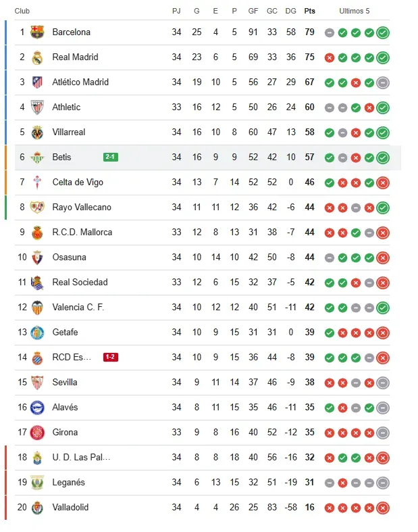Click the Villarreal yellow crest
The height and width of the screenshot is (532, 418).
(x=37, y=132)
